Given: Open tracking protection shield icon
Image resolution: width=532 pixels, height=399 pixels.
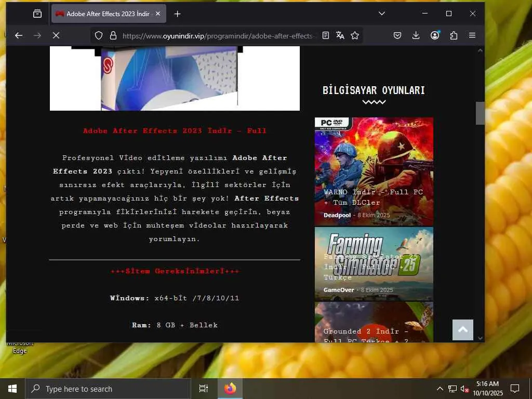Looking at the screenshot, I should tap(98, 35).
